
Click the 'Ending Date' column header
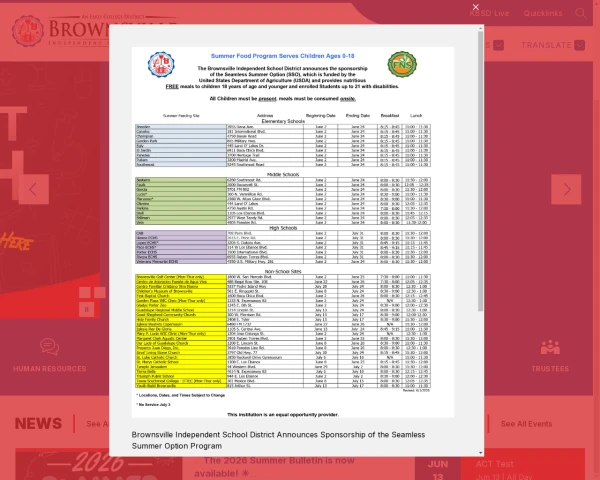[358, 115]
